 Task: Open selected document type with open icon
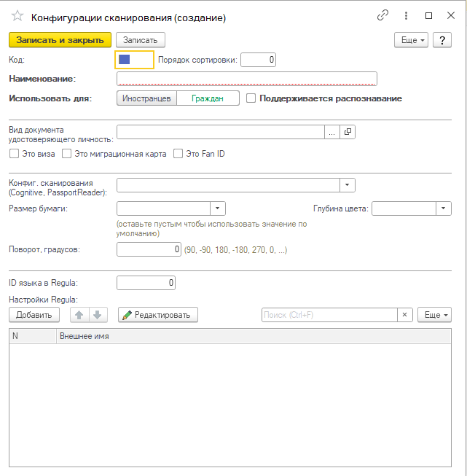click(348, 132)
